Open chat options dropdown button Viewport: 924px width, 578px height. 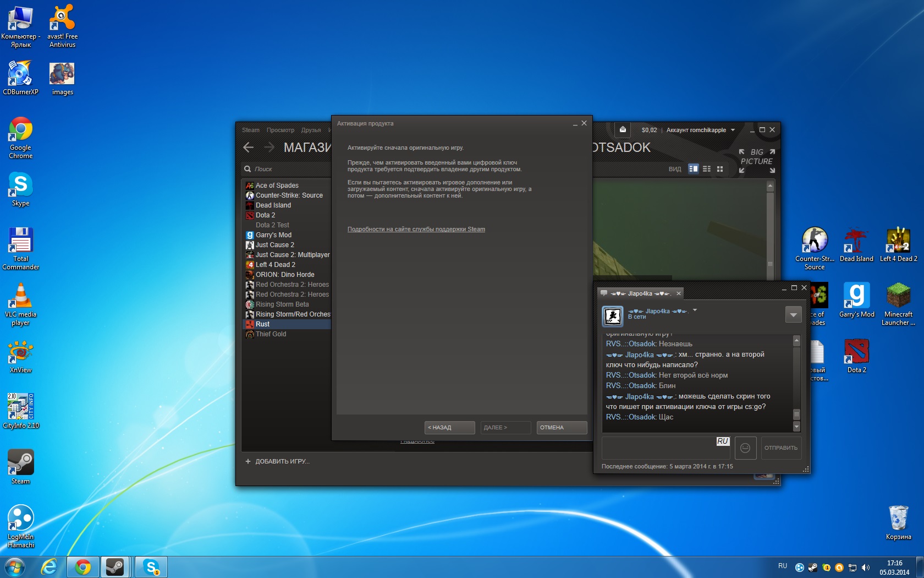point(793,315)
